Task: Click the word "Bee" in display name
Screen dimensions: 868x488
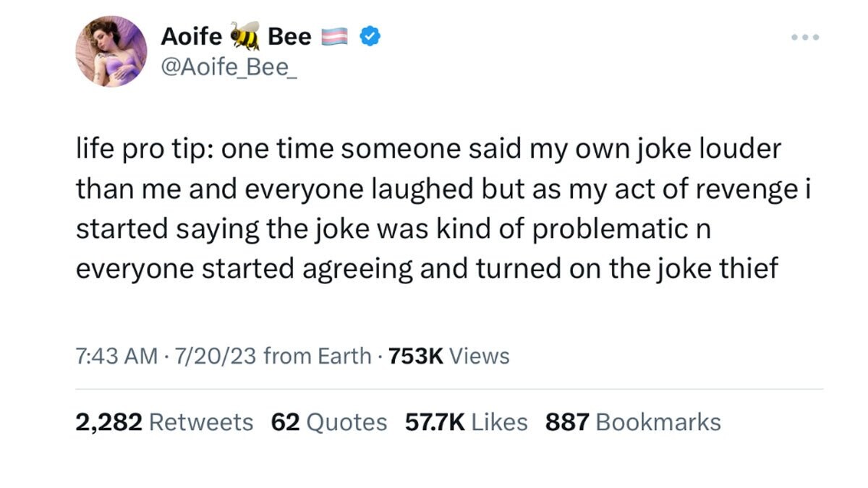Action: pyautogui.click(x=289, y=36)
